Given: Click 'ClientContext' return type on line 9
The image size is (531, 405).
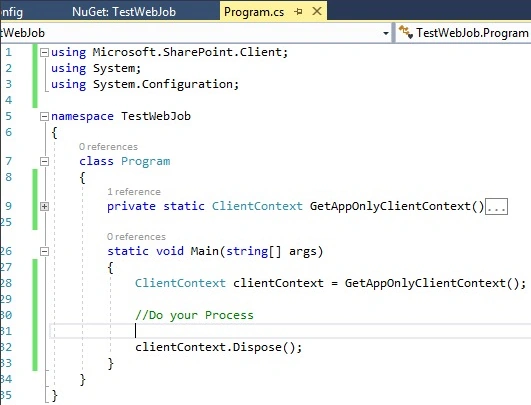Looking at the screenshot, I should 257,206.
